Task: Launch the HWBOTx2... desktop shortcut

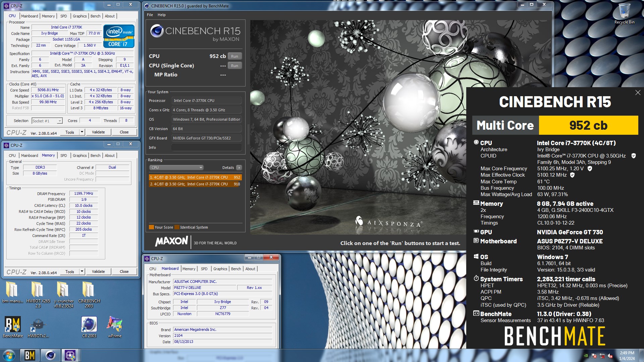Action: coord(38,327)
